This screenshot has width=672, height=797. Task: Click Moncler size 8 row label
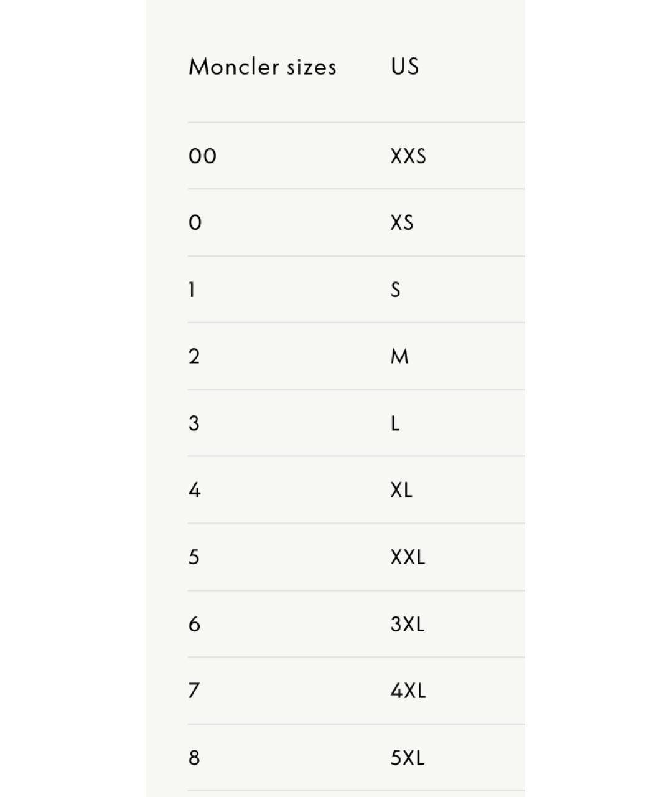click(x=194, y=758)
